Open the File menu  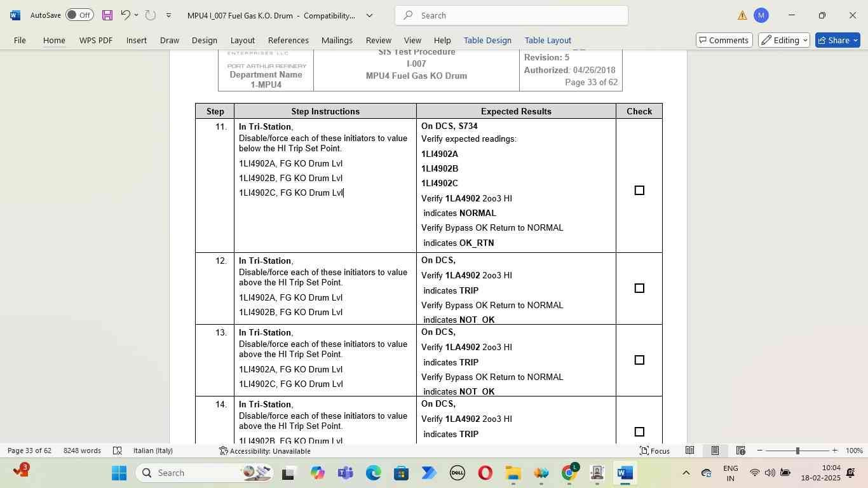[20, 40]
